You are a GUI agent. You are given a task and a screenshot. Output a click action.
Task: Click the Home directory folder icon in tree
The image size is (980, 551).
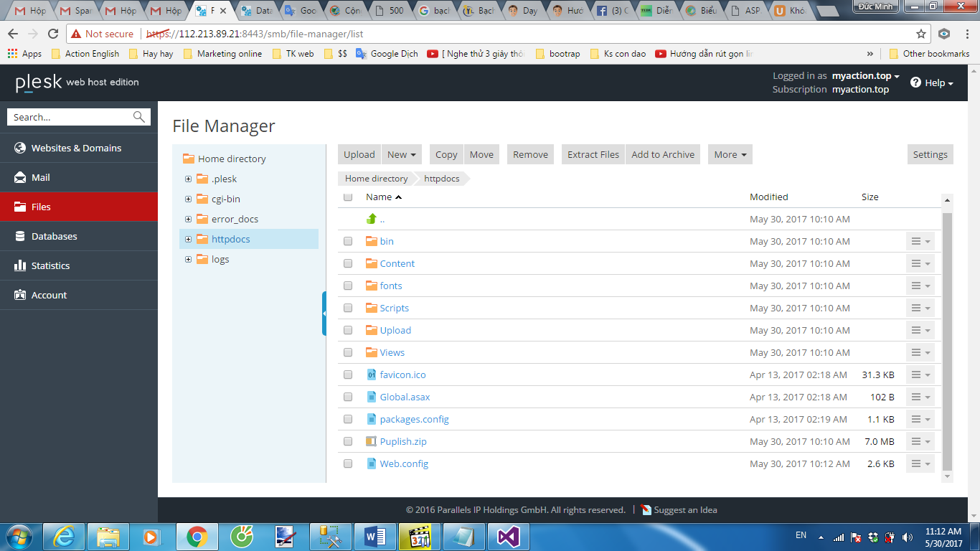pos(189,159)
